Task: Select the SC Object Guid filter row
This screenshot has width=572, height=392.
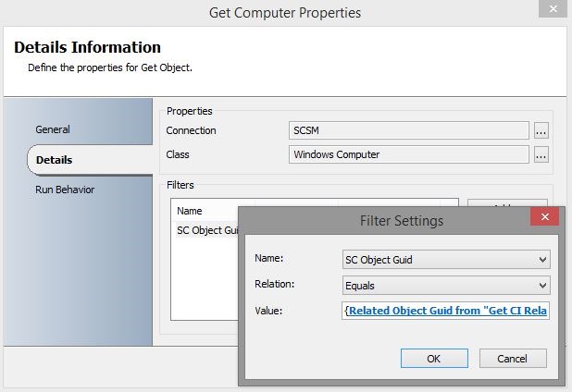Action: (204, 230)
